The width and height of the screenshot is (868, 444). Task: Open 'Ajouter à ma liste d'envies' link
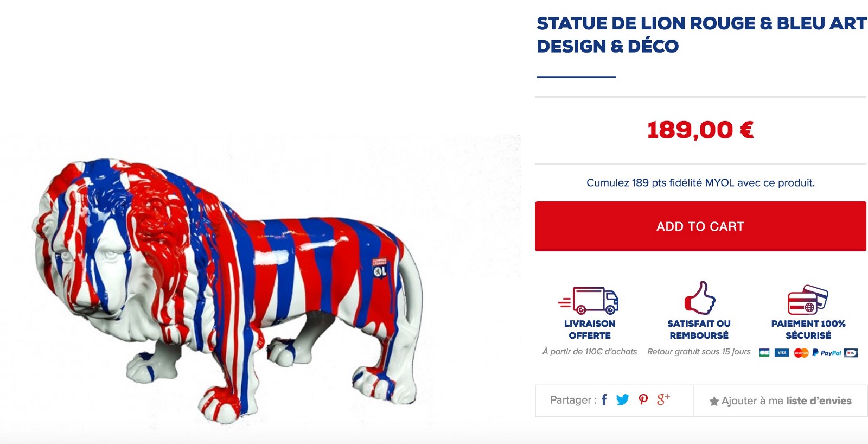click(x=787, y=401)
